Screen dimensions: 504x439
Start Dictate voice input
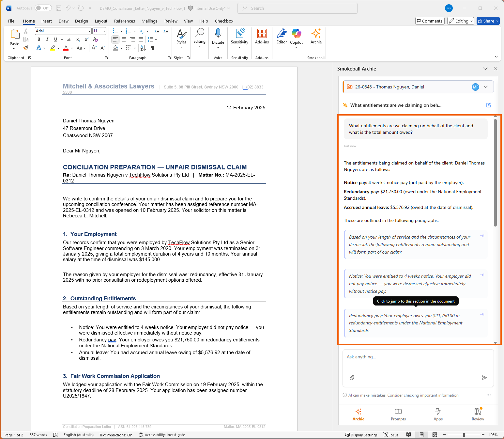tap(218, 36)
